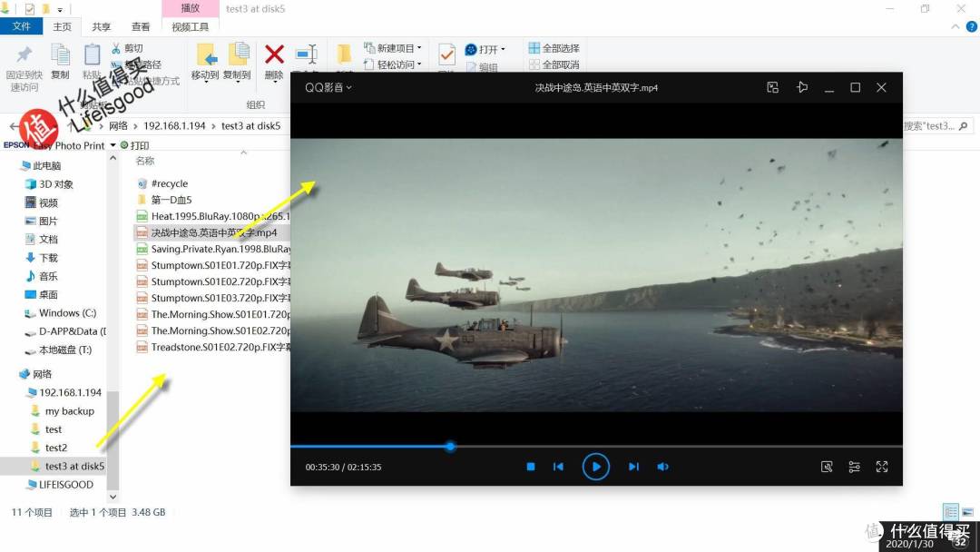
Task: Click the 剪切 scissors button
Action: [127, 48]
